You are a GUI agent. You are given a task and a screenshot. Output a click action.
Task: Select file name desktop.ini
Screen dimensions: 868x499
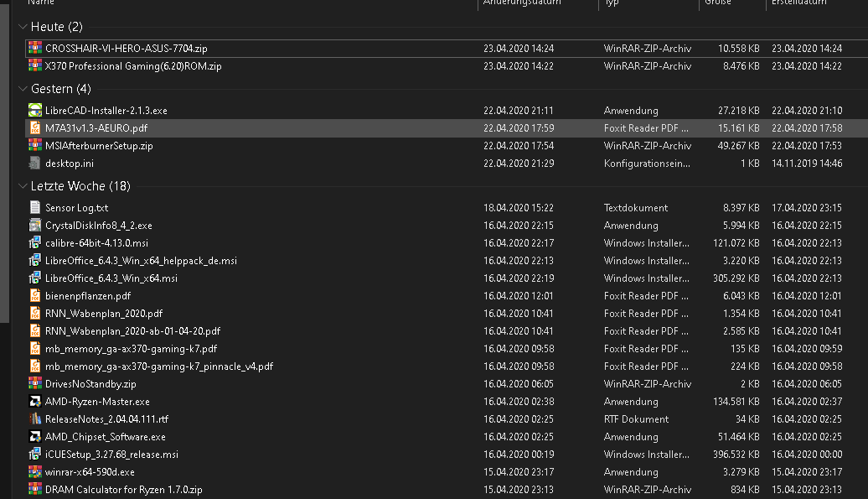pyautogui.click(x=70, y=164)
